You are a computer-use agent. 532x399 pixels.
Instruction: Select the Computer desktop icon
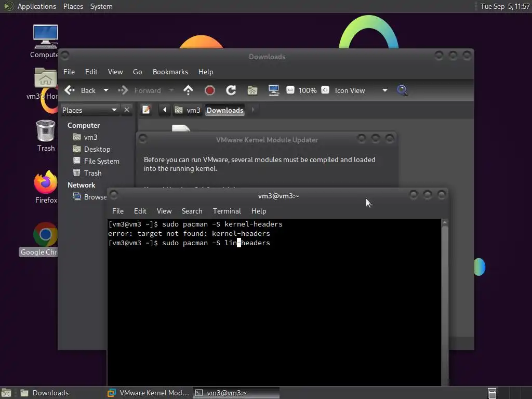coord(46,42)
